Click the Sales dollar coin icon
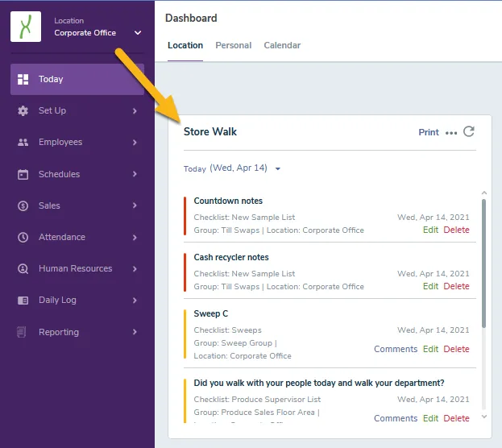Viewport: 502px width, 448px height. (x=23, y=205)
